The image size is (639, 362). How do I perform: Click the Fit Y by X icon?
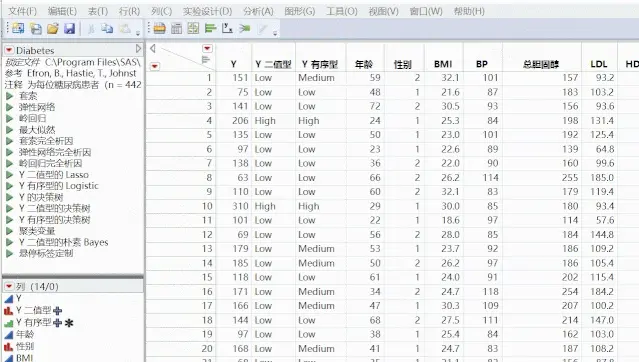[227, 29]
